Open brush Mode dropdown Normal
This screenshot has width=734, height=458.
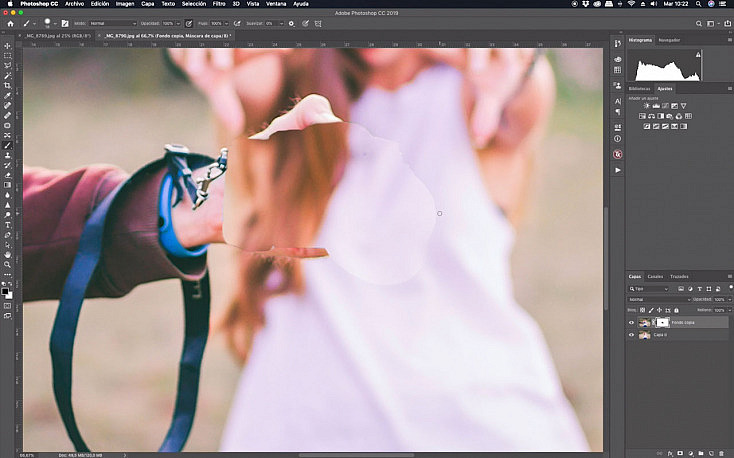(112, 23)
